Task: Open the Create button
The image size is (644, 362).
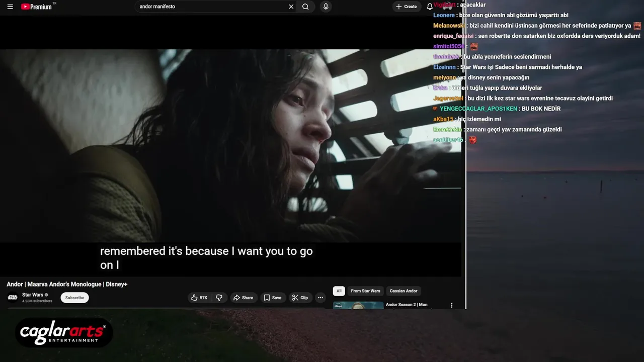Action: [x=407, y=7]
